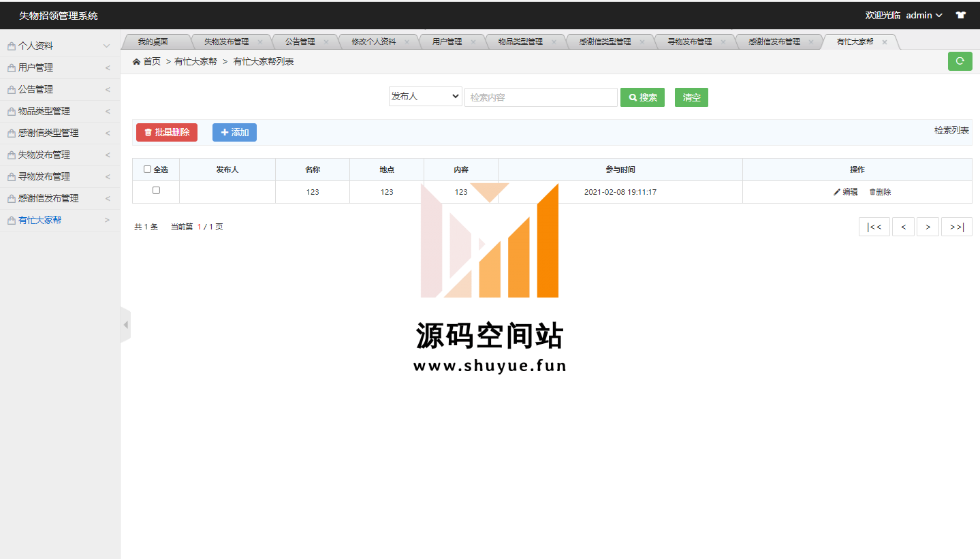Switch to the 物品类型管理 tab
Screen dimensions: 980x559
(520, 42)
